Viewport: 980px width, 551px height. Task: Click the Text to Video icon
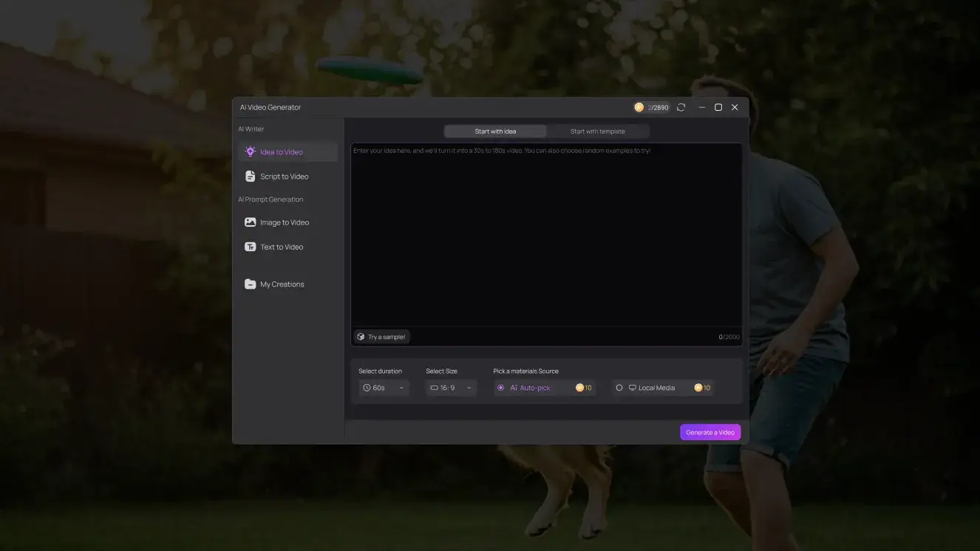tap(250, 247)
